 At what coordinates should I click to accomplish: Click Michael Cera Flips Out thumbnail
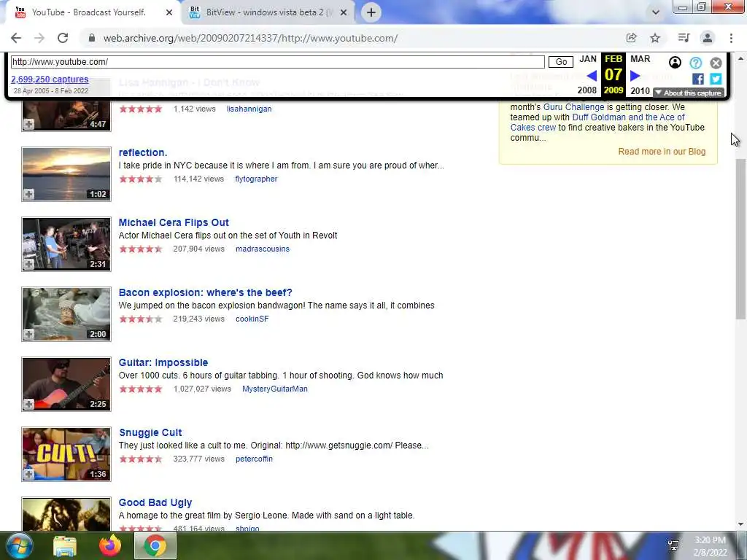[66, 244]
